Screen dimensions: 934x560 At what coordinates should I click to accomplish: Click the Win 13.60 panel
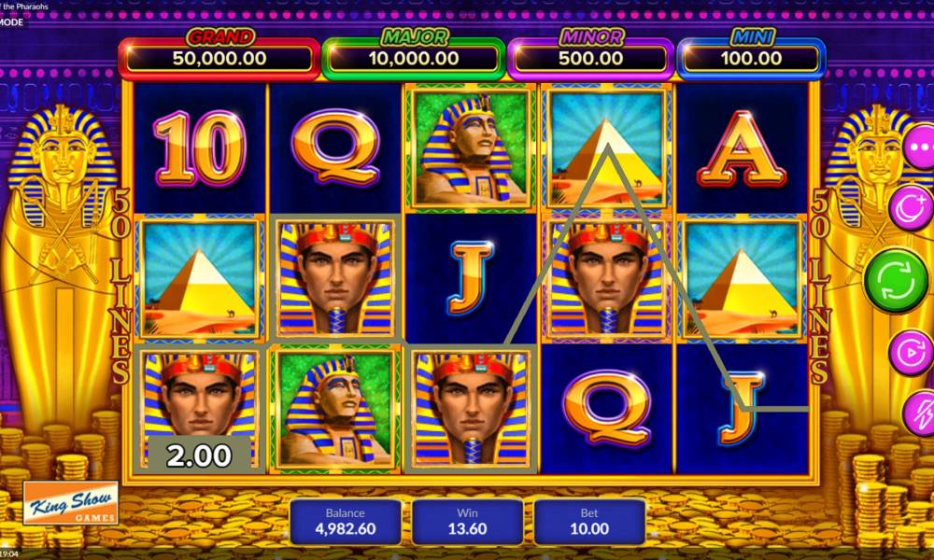467,522
